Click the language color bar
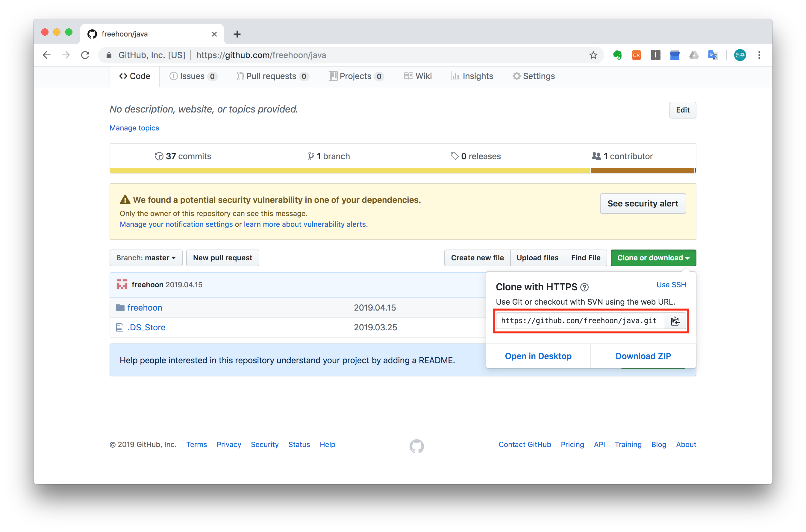The height and width of the screenshot is (532, 806). (350, 171)
